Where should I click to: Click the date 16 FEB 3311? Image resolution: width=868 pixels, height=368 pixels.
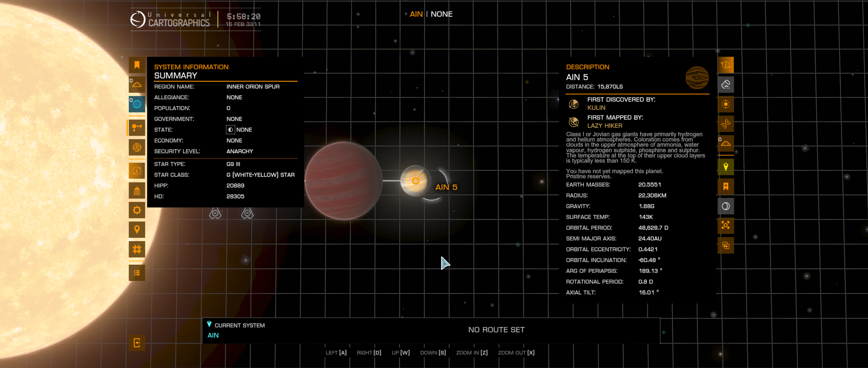point(243,24)
